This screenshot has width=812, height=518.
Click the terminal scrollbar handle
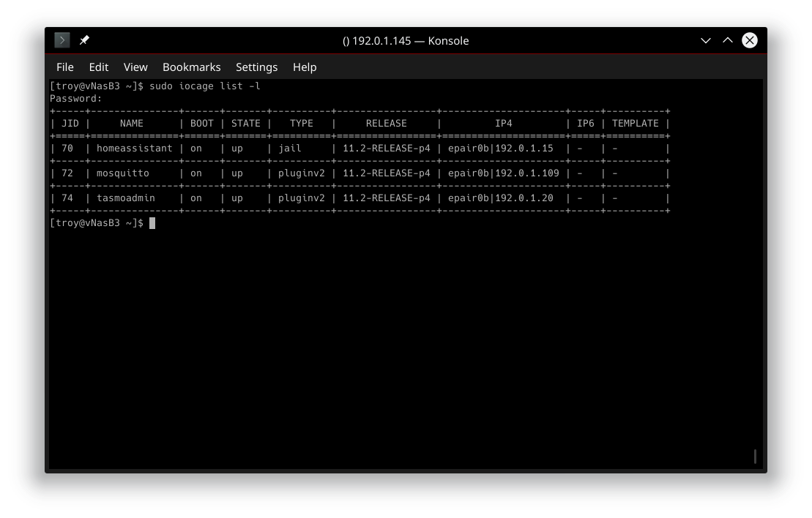point(755,457)
